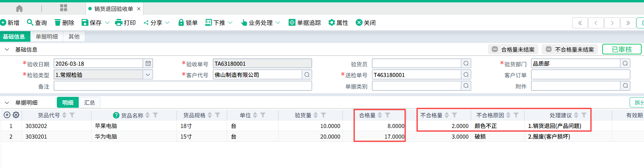Image resolution: width=644 pixels, height=168 pixels.
Task: Filter the 合格量 column
Action: pos(388,115)
